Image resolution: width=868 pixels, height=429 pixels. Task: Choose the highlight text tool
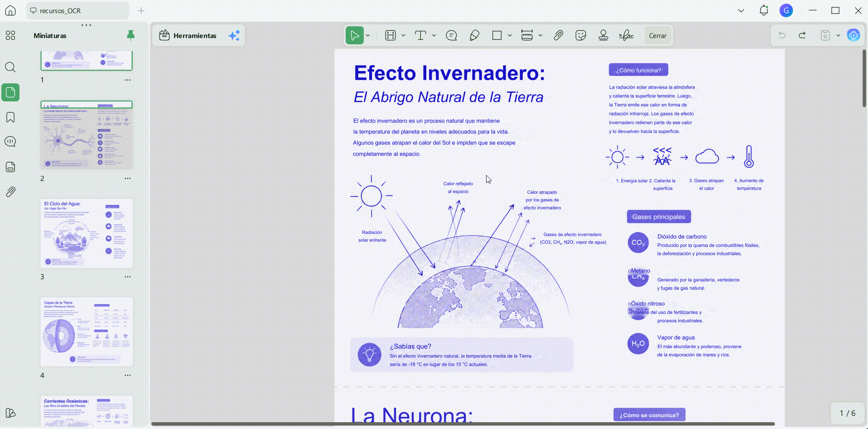[391, 36]
